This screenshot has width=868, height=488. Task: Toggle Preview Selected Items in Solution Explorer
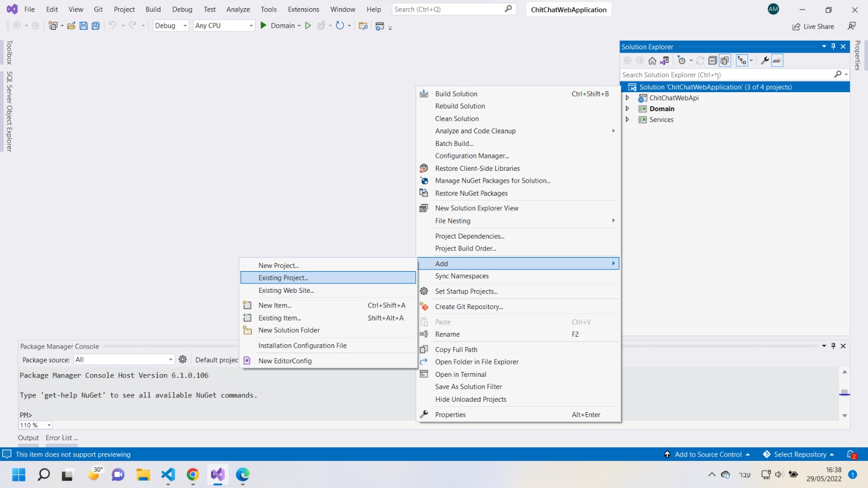click(x=777, y=61)
